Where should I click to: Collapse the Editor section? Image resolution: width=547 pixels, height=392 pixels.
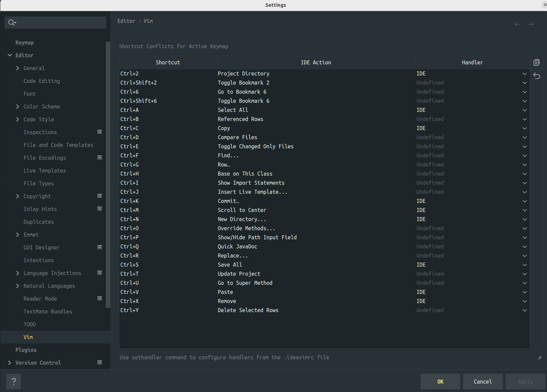(10, 55)
